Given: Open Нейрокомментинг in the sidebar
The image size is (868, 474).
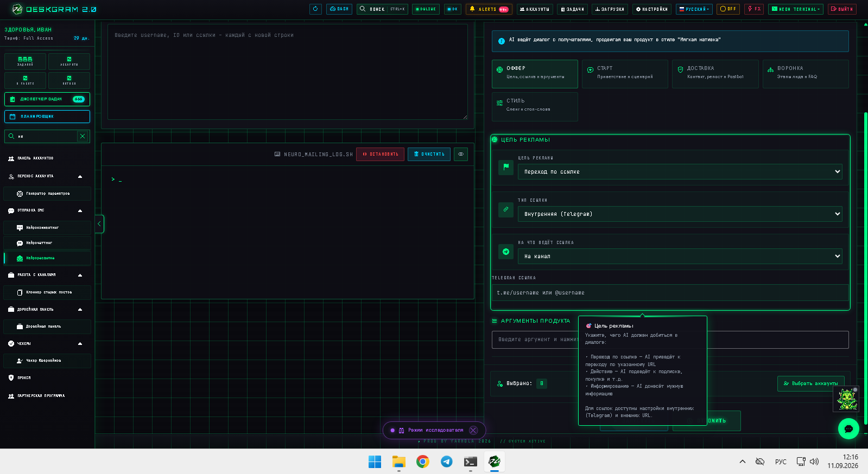Looking at the screenshot, I should click(x=47, y=228).
